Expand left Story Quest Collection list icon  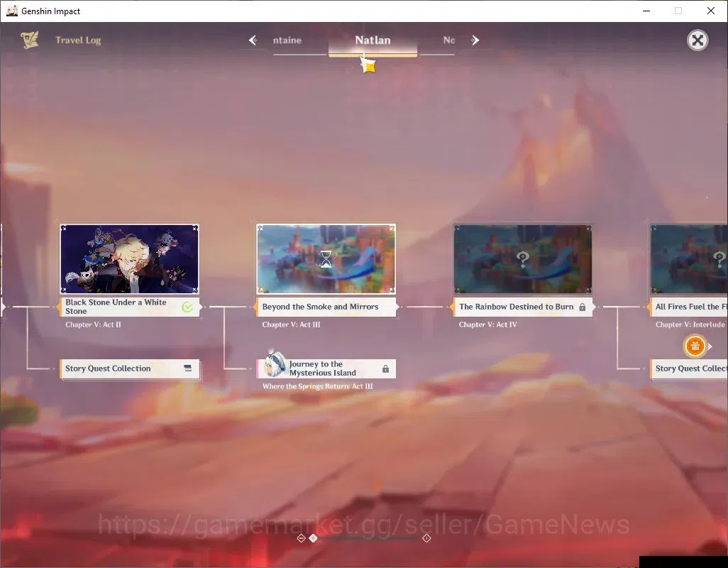point(187,368)
